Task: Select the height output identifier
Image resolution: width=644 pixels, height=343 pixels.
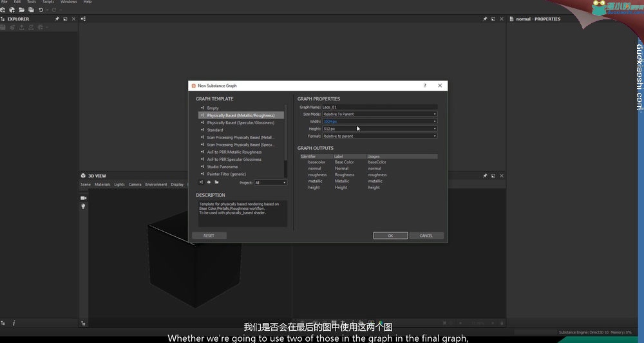Action: coord(314,187)
